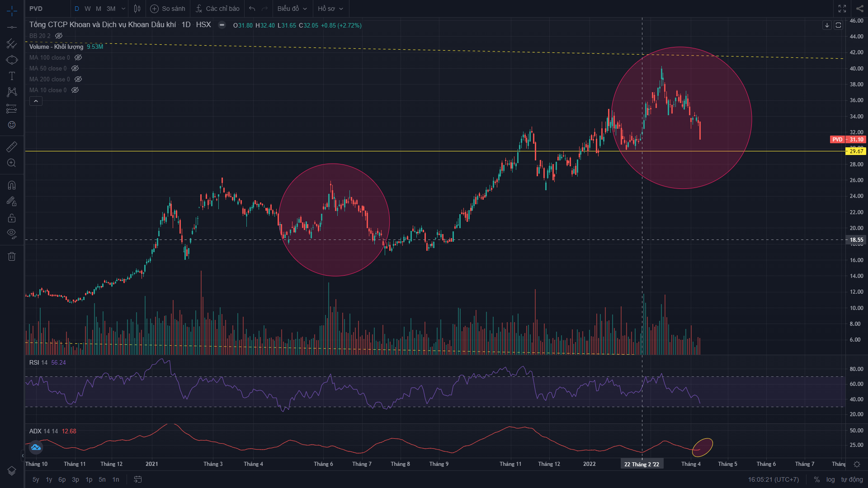Toggle visibility of BB 20 2
This screenshot has height=488, width=868.
59,36
